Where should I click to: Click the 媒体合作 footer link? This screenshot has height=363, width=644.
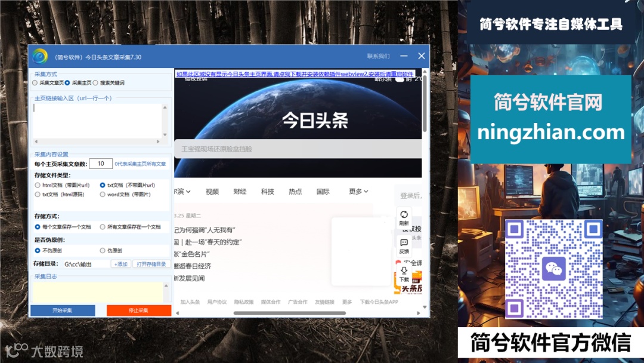coord(271,302)
